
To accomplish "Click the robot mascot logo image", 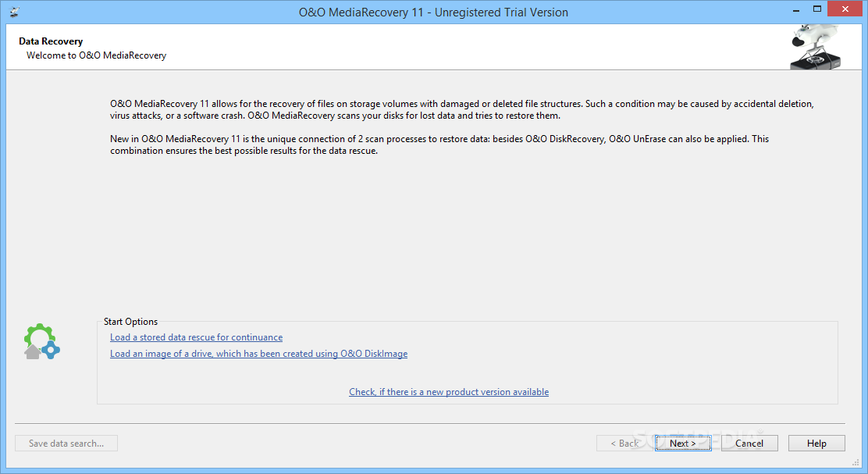I will pyautogui.click(x=816, y=47).
